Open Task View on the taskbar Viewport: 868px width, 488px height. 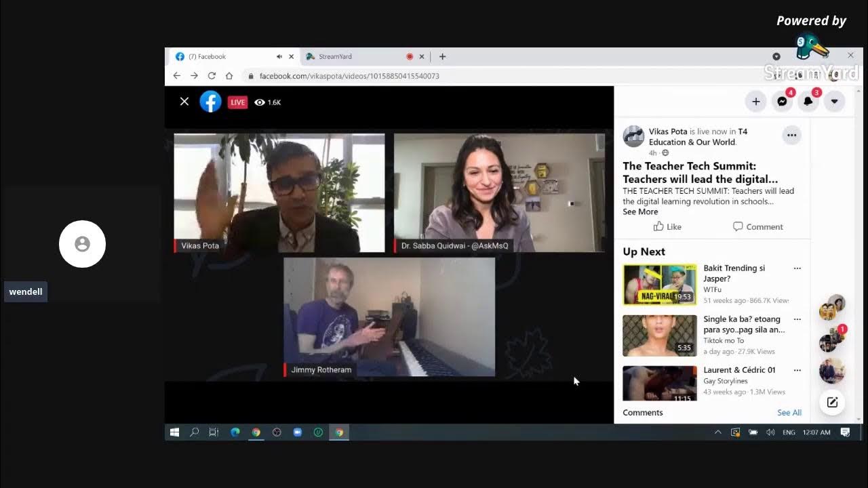tap(214, 432)
